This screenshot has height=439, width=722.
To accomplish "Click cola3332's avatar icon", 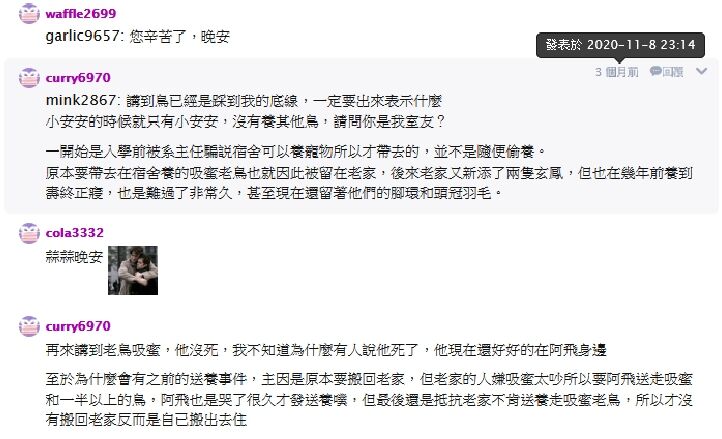I will pos(29,233).
